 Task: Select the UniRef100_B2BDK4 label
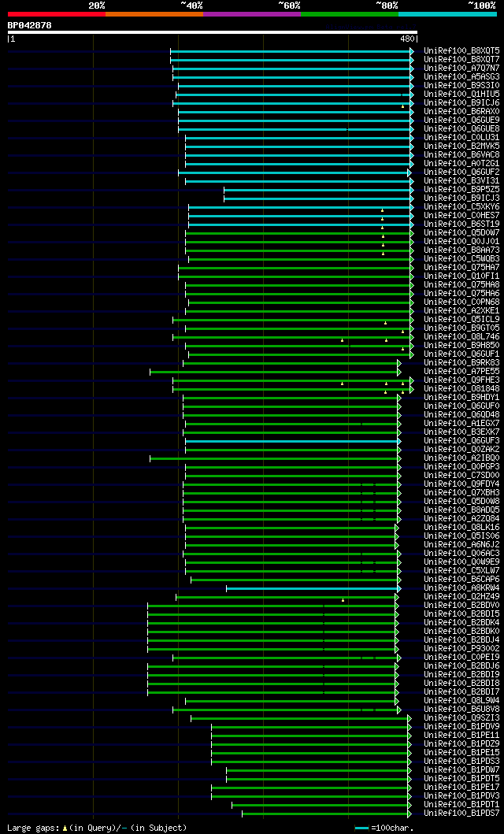461,624
